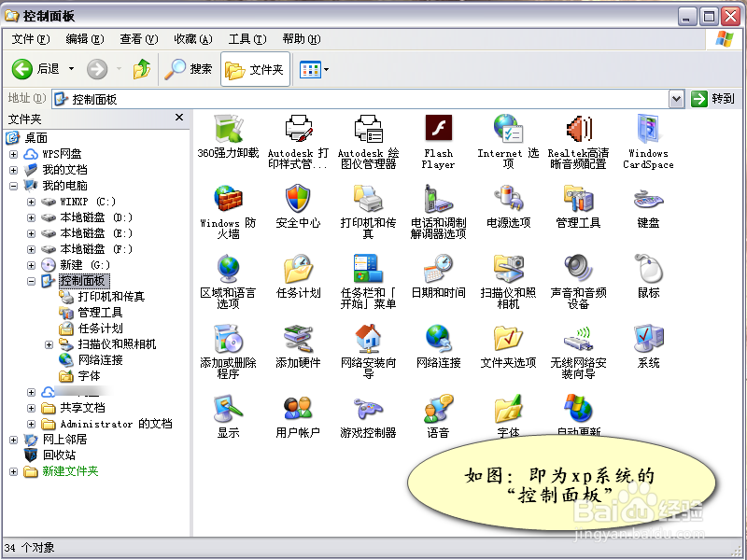Open 系统 icon
Screen dimensions: 747x560
point(648,339)
